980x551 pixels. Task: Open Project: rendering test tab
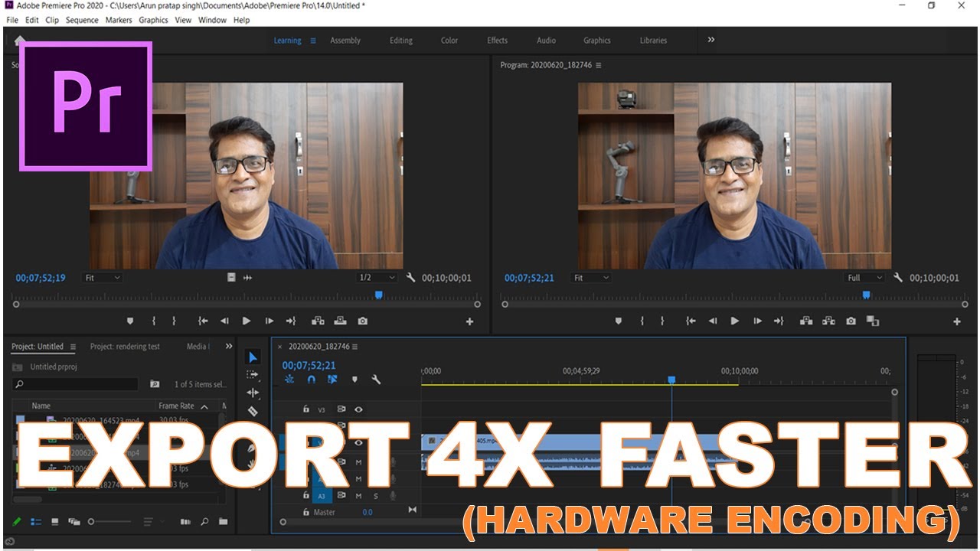pyautogui.click(x=125, y=347)
